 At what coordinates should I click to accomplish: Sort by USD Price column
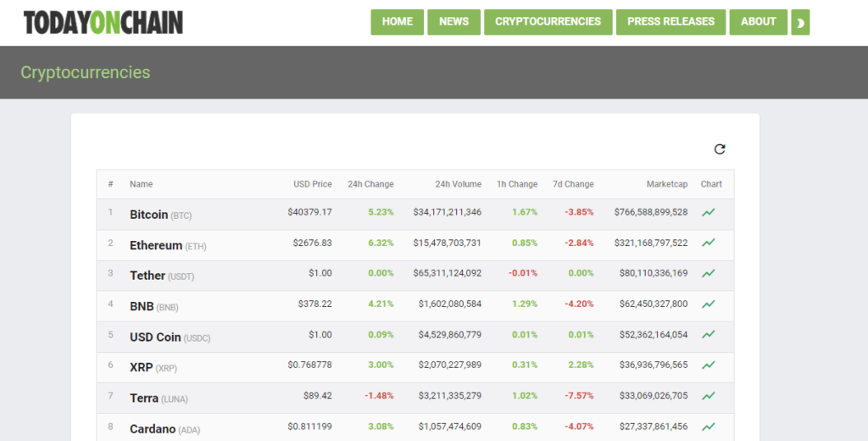(x=313, y=184)
